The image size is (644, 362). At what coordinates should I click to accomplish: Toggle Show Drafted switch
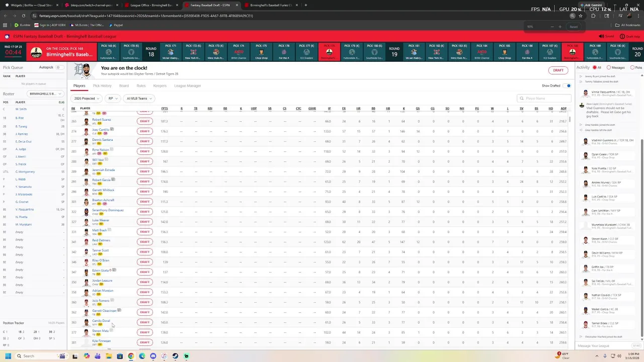tap(567, 86)
